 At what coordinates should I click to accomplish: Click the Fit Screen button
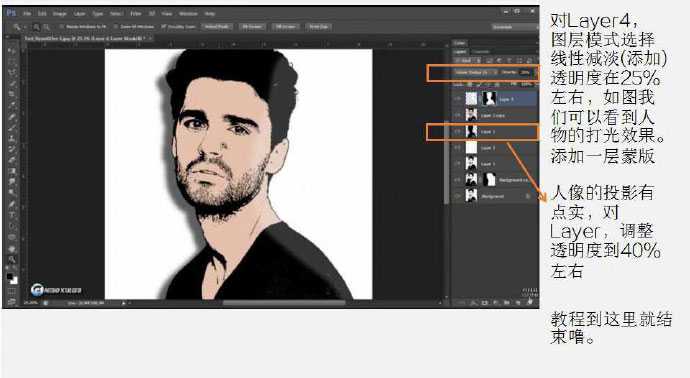252,27
